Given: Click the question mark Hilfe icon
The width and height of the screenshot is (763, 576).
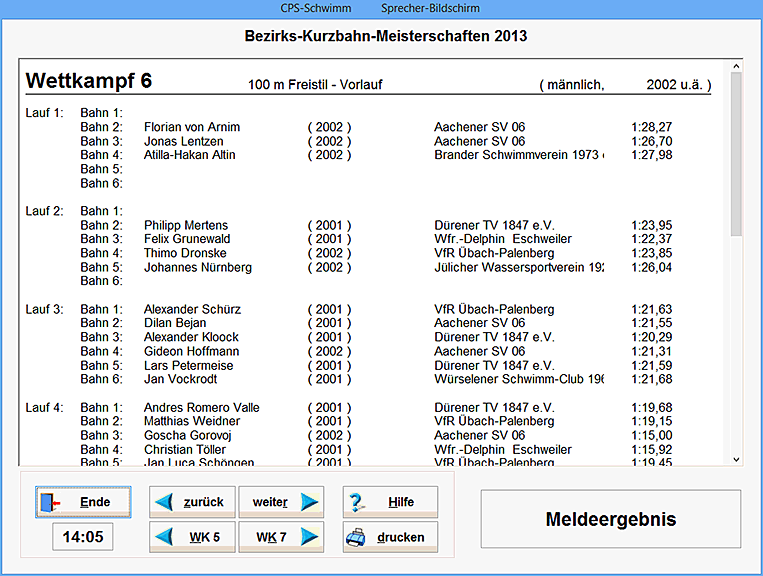Looking at the screenshot, I should (359, 502).
